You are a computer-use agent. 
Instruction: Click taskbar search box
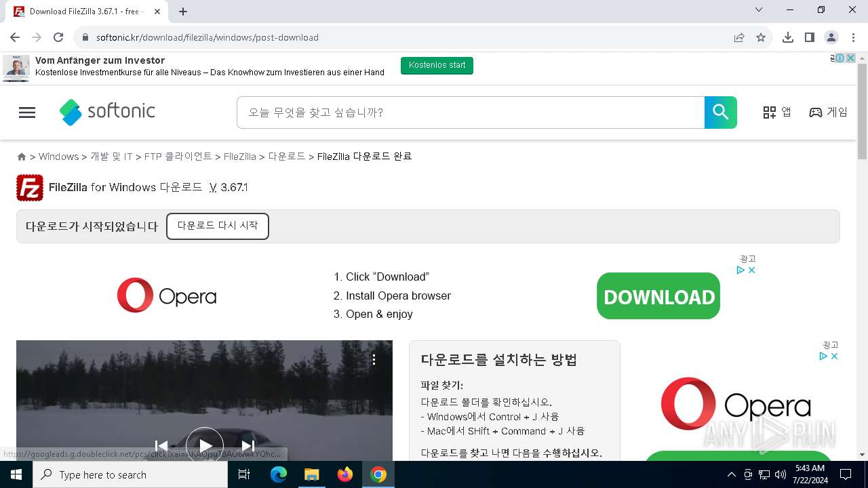(x=130, y=474)
